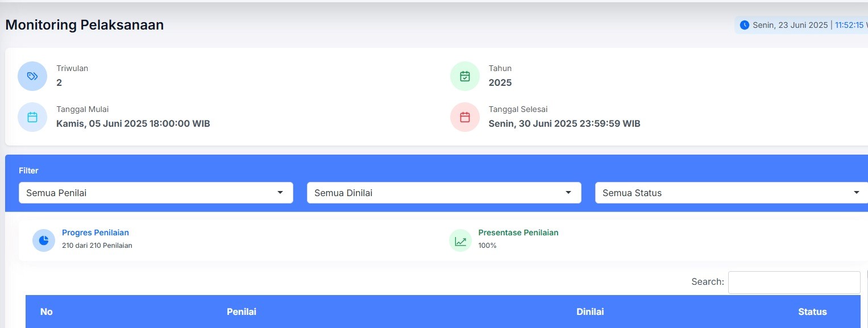The image size is (868, 328).
Task: Click the 210 dari 210 Penilaian text
Action: point(97,246)
